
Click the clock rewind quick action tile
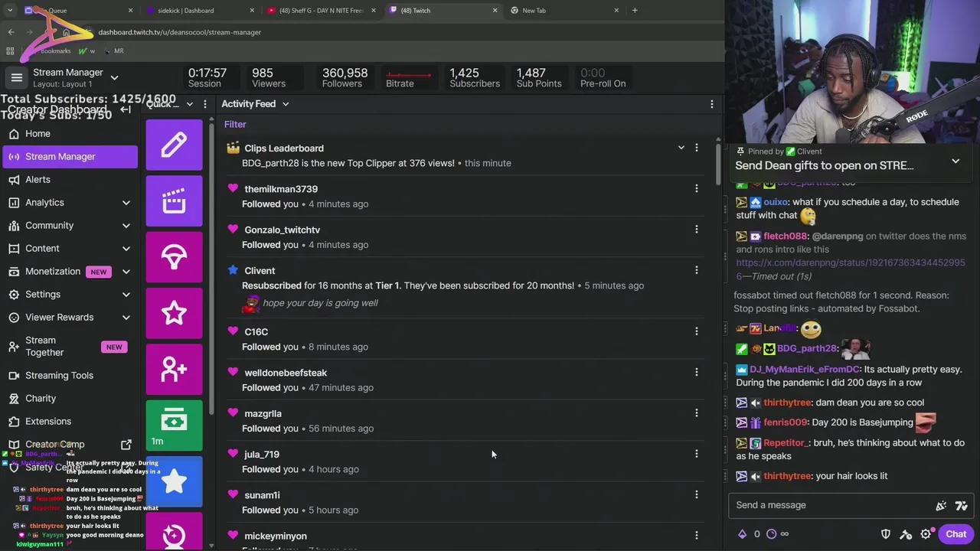coord(174,532)
